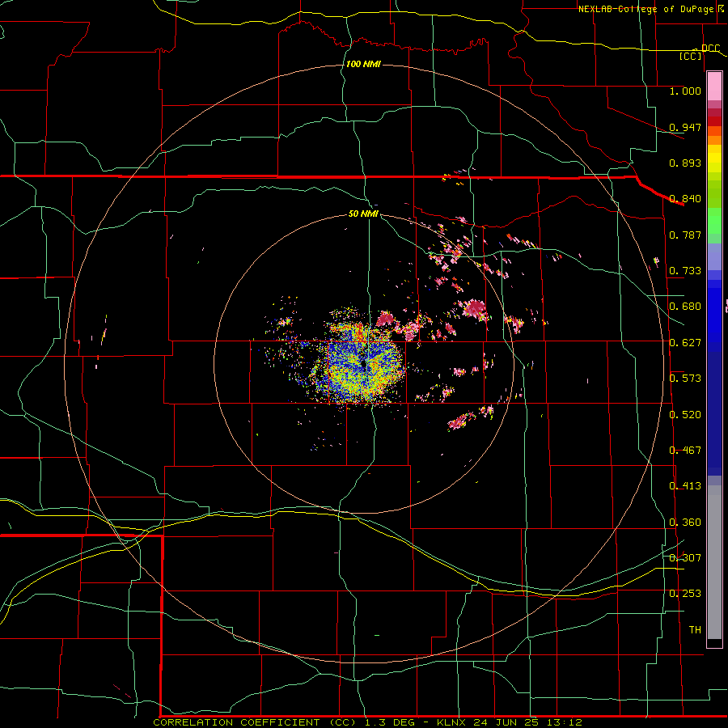
Task: Pick the bright green segment of the color bar
Action: [x=714, y=222]
